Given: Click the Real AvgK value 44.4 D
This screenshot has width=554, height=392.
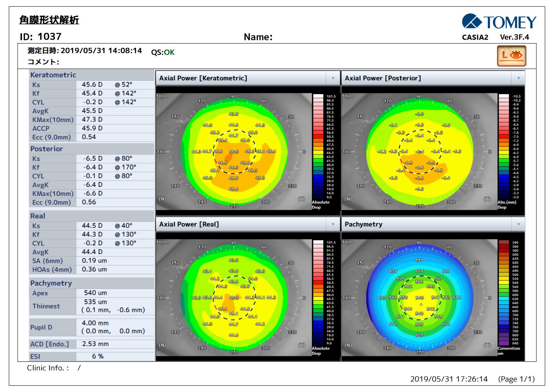Looking at the screenshot, I should [x=92, y=252].
